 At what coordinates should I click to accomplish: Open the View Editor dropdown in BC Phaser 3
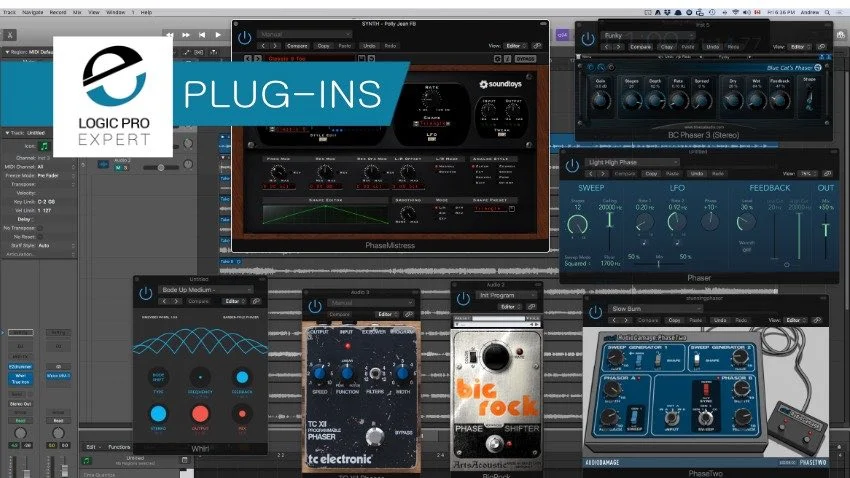click(800, 47)
